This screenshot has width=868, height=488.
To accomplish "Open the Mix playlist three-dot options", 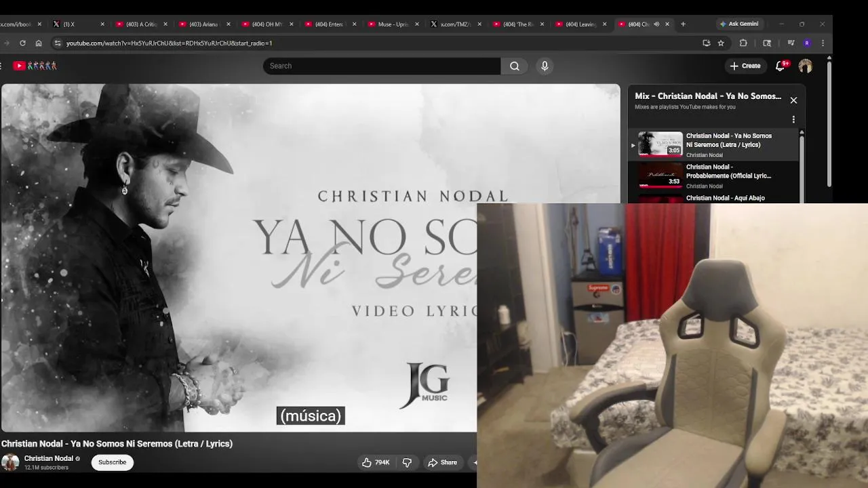I will (793, 120).
